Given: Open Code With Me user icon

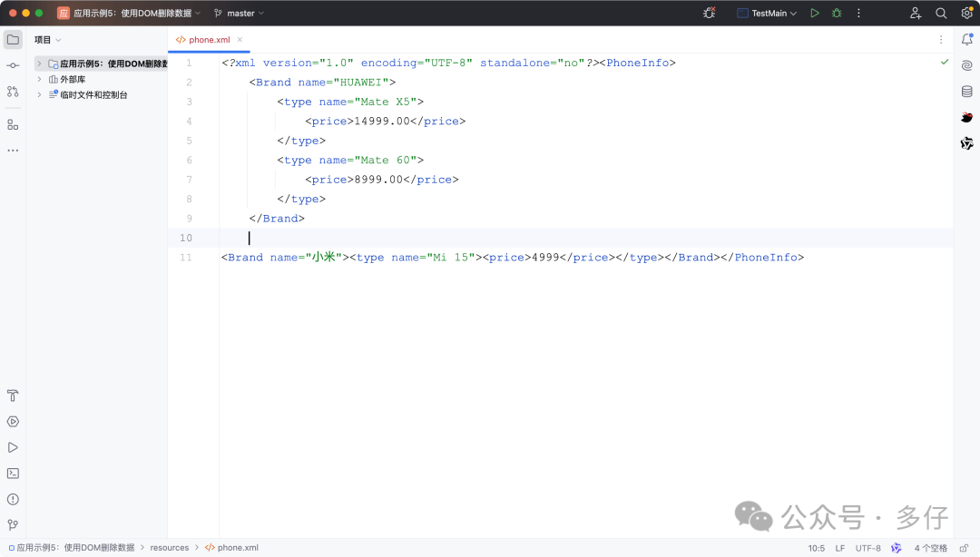Looking at the screenshot, I should click(916, 13).
